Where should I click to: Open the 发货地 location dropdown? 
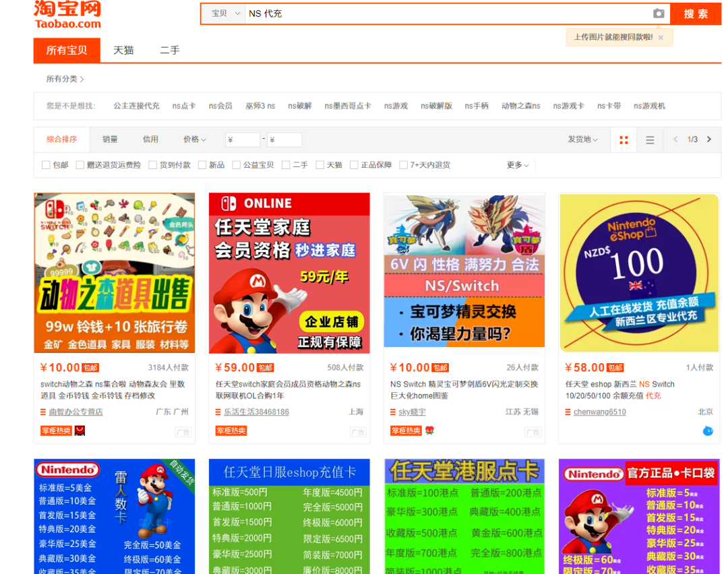click(582, 139)
